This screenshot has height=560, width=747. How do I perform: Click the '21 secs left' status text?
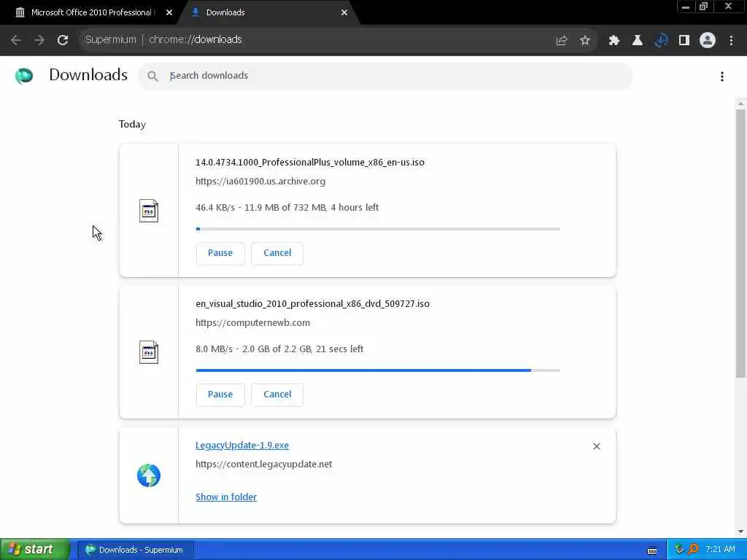[x=340, y=349]
